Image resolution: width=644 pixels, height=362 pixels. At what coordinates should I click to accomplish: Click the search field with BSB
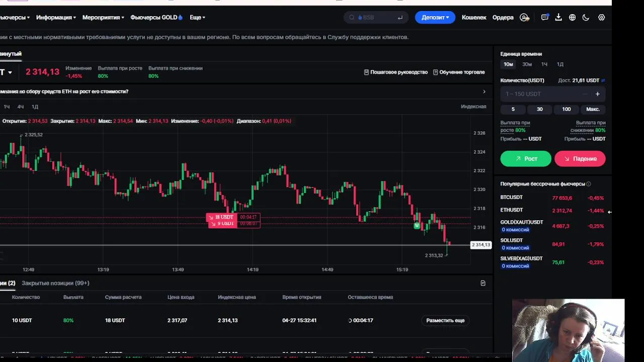376,18
